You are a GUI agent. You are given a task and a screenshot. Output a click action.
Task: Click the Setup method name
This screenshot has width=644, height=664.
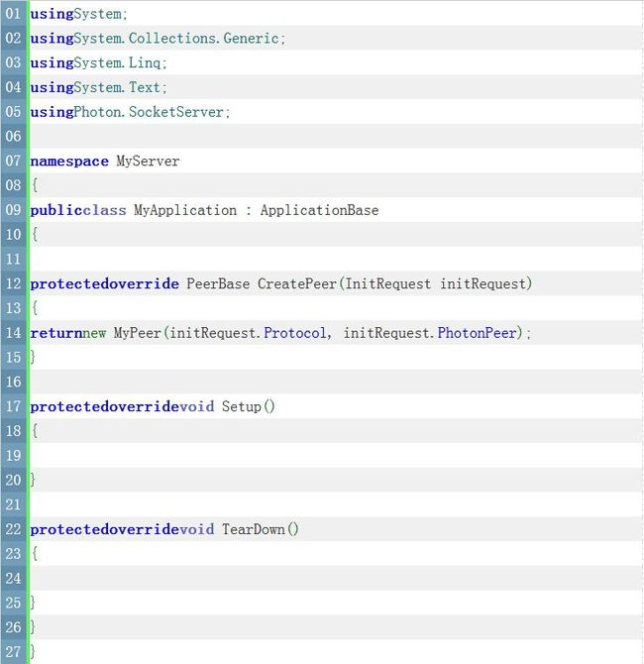(242, 406)
